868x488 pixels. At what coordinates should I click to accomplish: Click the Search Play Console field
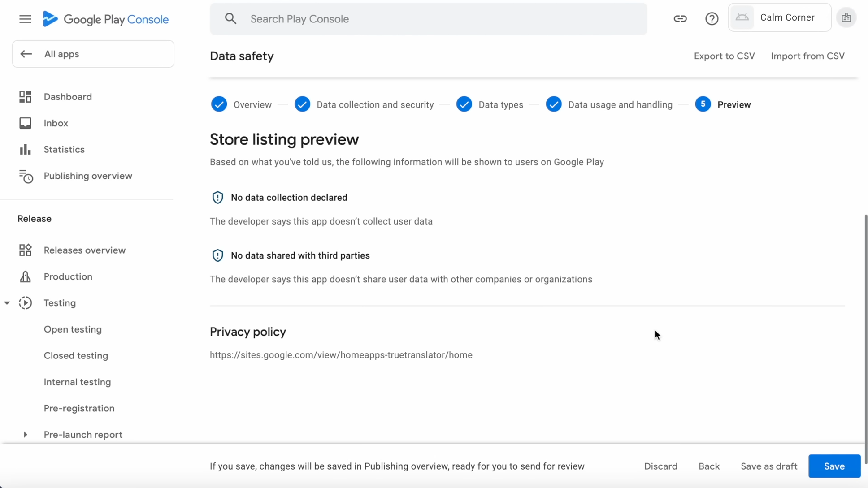(428, 19)
